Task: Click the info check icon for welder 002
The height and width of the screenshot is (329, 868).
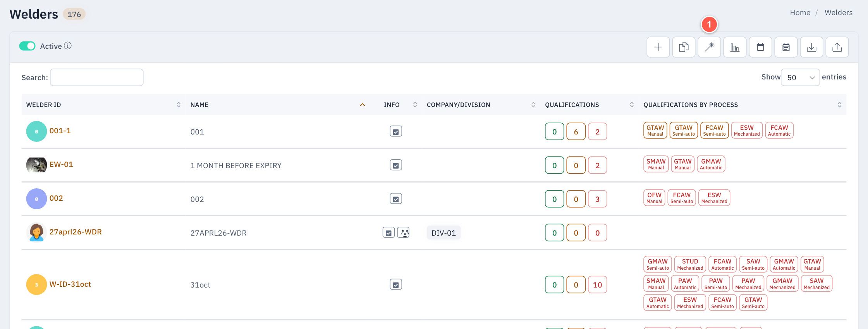Action: 396,199
